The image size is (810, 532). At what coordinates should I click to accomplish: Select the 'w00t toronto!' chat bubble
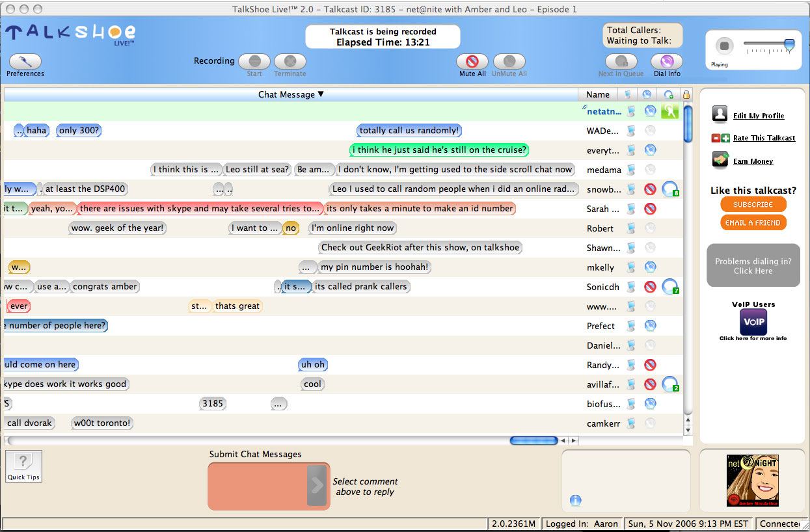pyautogui.click(x=102, y=423)
